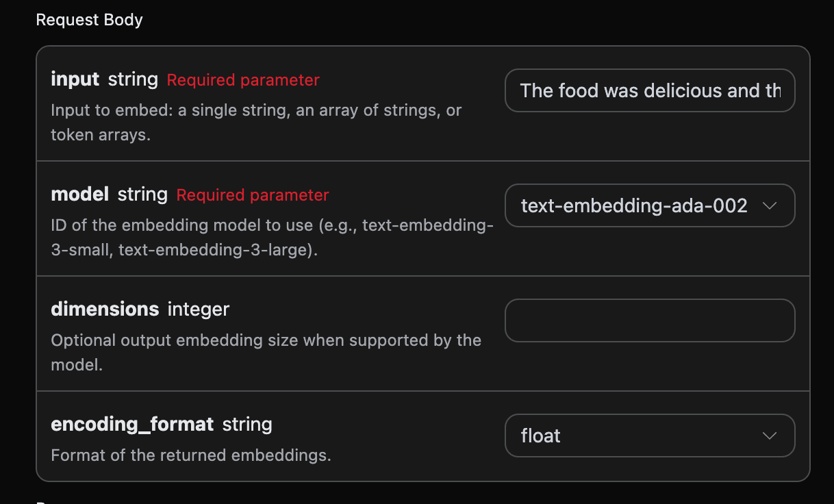Viewport: 834px width, 504px height.
Task: Click the bold "model" parameter name
Action: pyautogui.click(x=79, y=194)
